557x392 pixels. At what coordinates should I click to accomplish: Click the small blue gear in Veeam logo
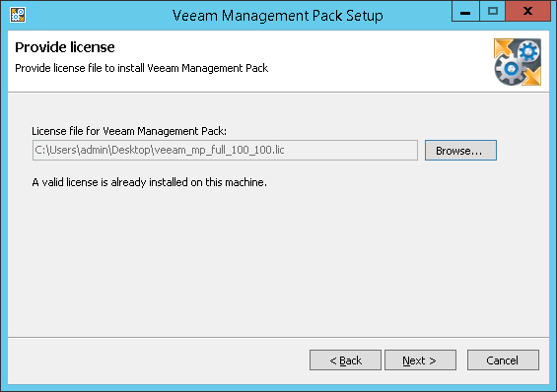click(528, 52)
